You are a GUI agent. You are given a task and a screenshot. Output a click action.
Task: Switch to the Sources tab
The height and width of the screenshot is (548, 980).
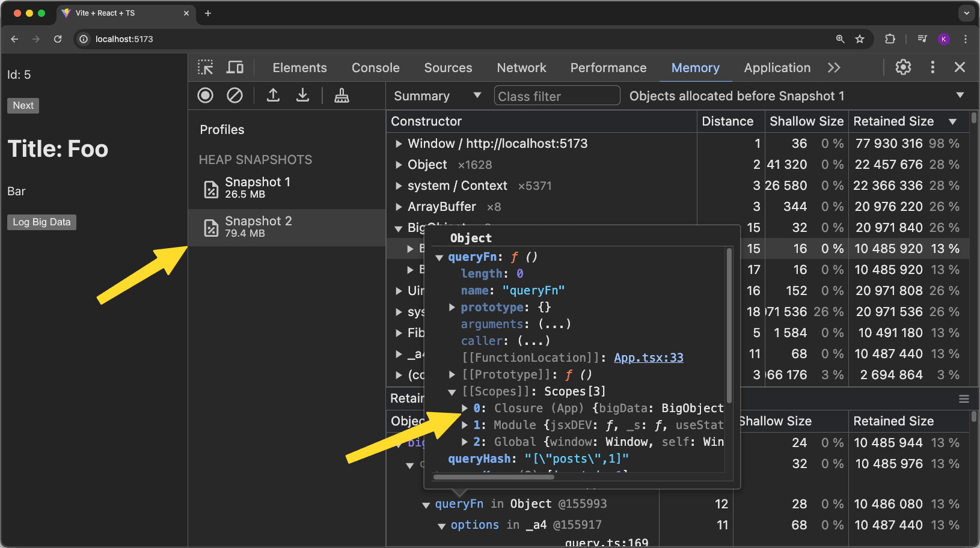coord(449,68)
